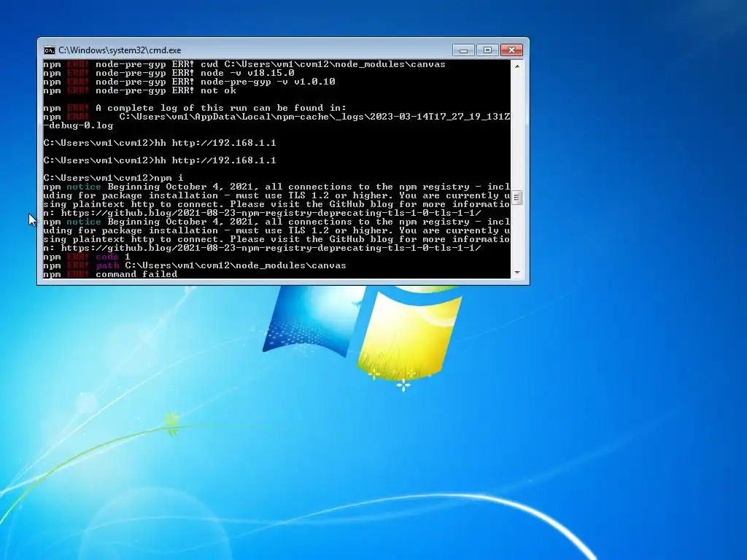Click the cwd line with node_modules\canvas at top
The image size is (747, 560).
pos(244,64)
